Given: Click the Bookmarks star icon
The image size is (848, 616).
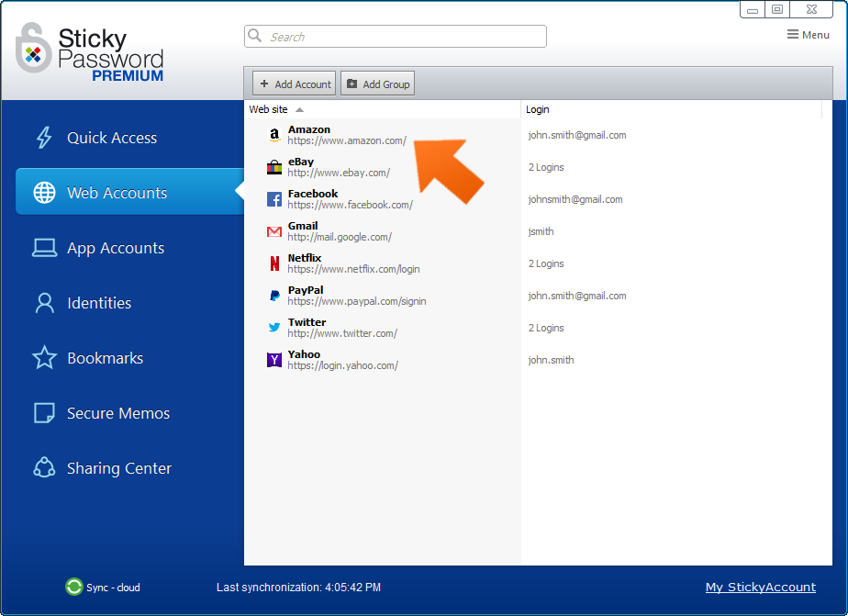Looking at the screenshot, I should tap(44, 357).
